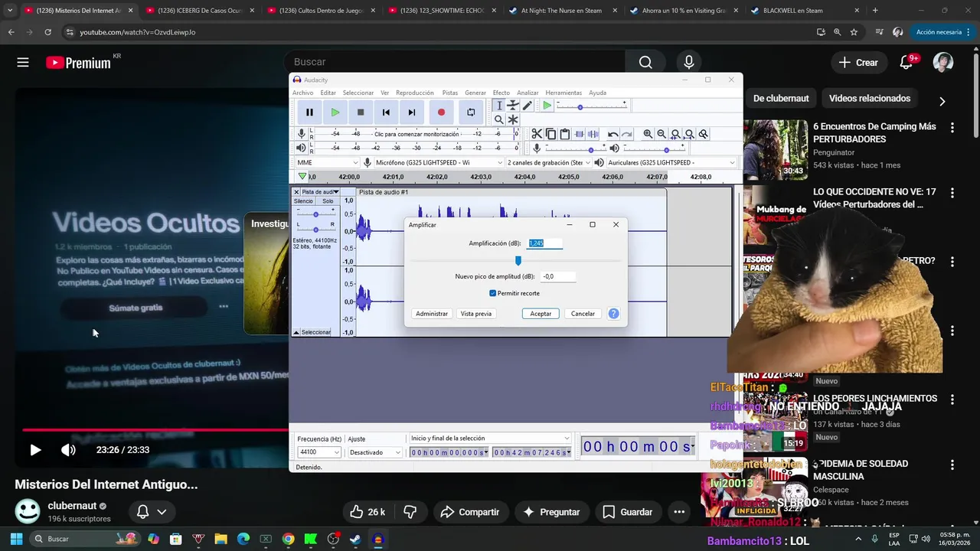Select the Multi-tool asterisk in Audacity

point(513,119)
